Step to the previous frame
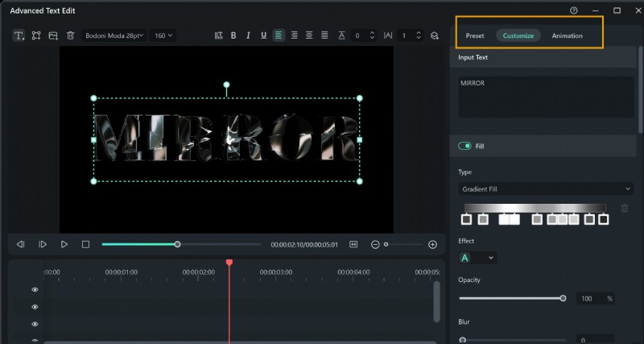Viewport: 644px width, 344px height. pyautogui.click(x=21, y=245)
